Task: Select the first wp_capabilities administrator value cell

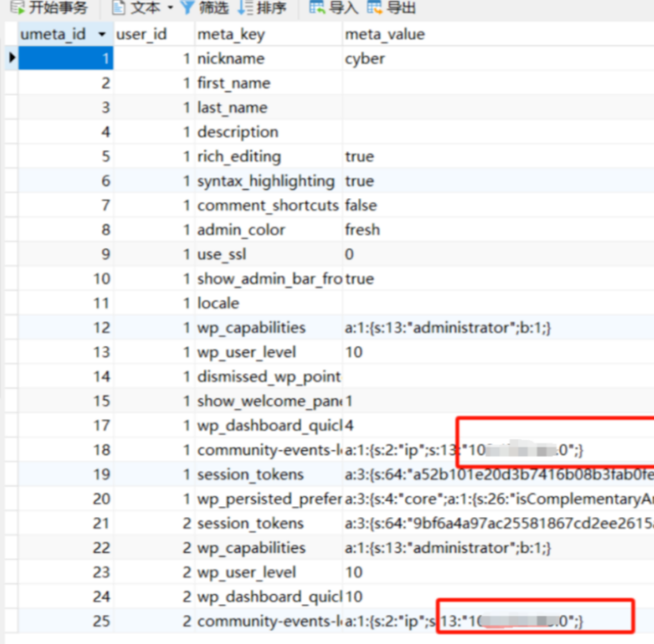Action: click(x=447, y=328)
